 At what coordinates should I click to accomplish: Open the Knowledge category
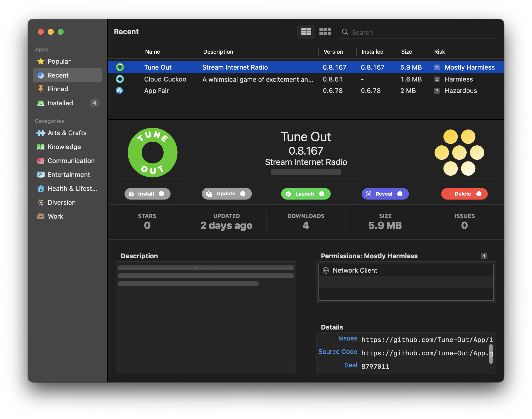67,147
